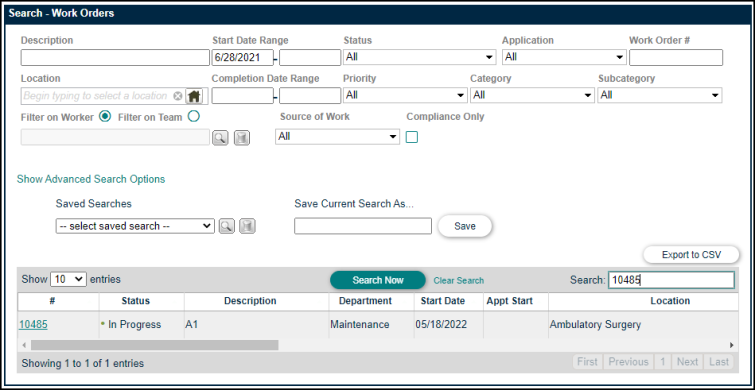Viewport: 755px width, 390px height.
Task: Sort by the Status column header
Action: click(142, 301)
